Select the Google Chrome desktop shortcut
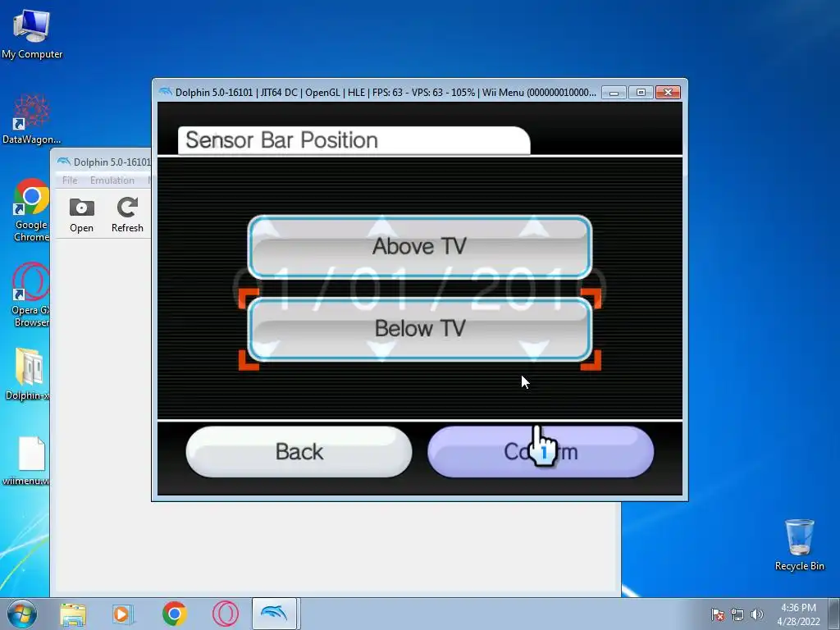The image size is (840, 630). 31,210
